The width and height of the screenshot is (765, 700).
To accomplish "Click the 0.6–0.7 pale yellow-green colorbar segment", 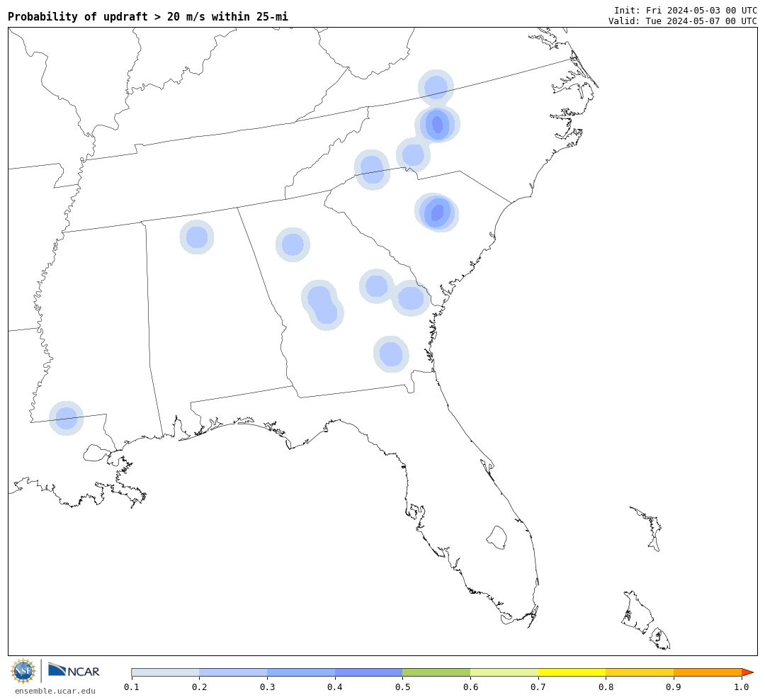I will (x=504, y=672).
